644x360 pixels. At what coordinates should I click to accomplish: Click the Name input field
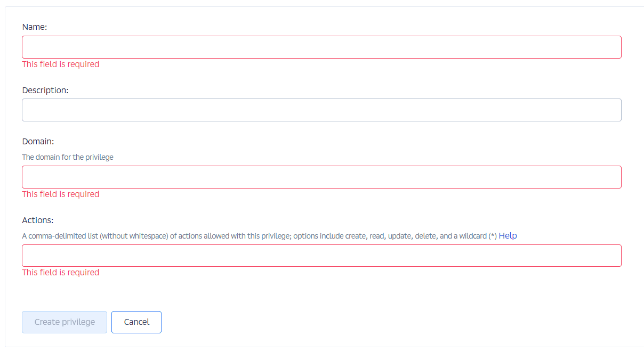point(321,47)
